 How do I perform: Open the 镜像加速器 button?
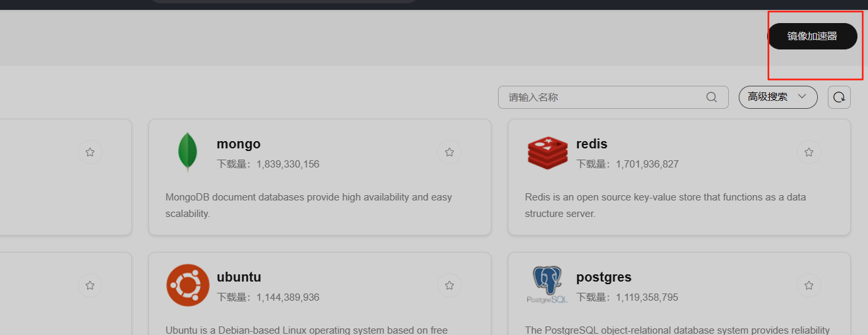point(812,36)
